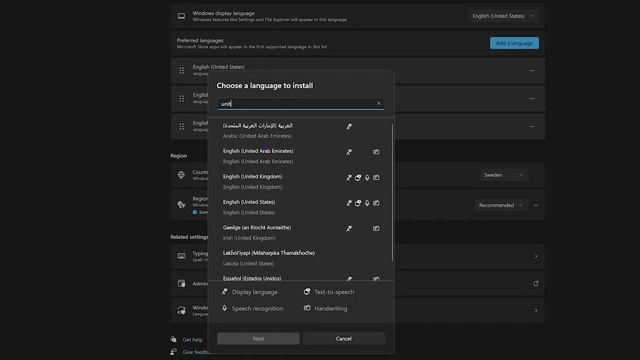Image resolution: width=640 pixels, height=360 pixels.
Task: Click Text-to-speech legend icon
Action: click(307, 291)
